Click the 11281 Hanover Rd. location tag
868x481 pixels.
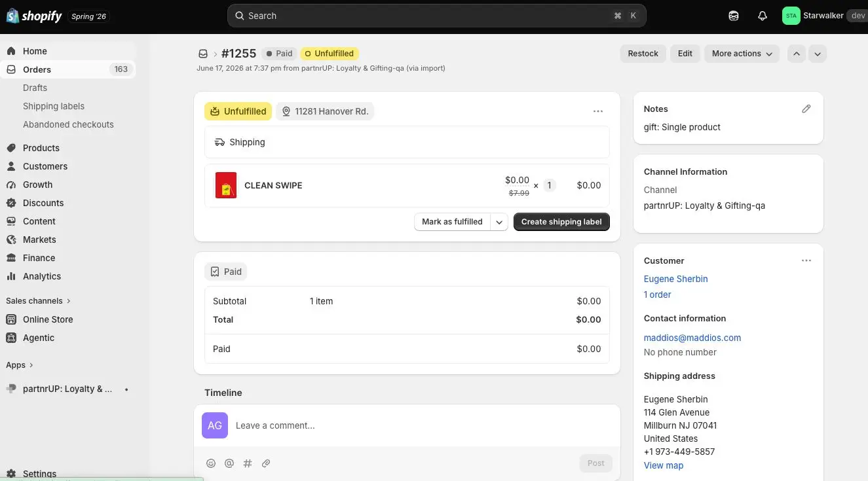pyautogui.click(x=325, y=111)
